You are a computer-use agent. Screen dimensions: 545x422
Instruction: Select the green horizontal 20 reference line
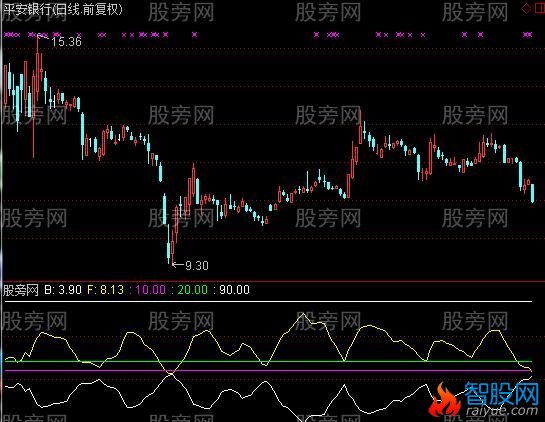pos(268,362)
